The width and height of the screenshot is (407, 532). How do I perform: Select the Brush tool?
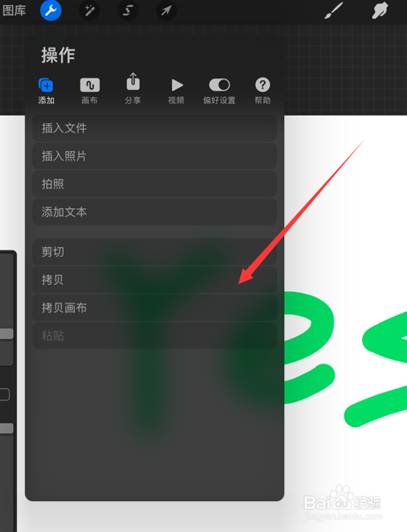pos(334,11)
